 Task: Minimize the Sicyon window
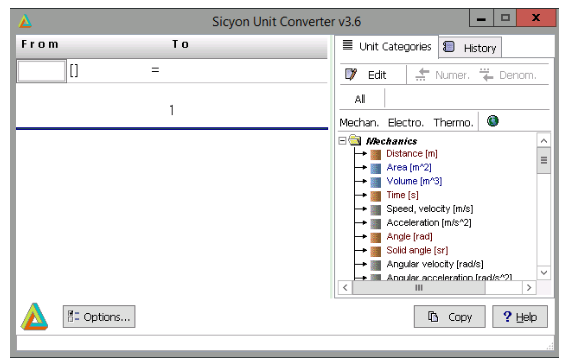[x=481, y=18]
